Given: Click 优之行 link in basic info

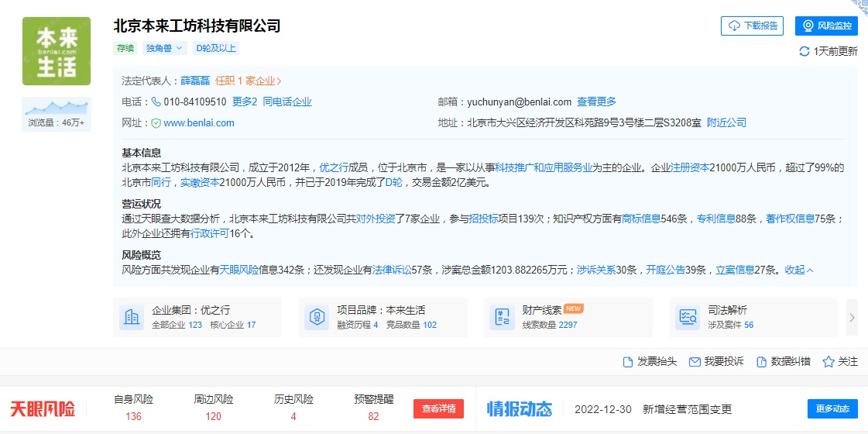Looking at the screenshot, I should point(334,168).
